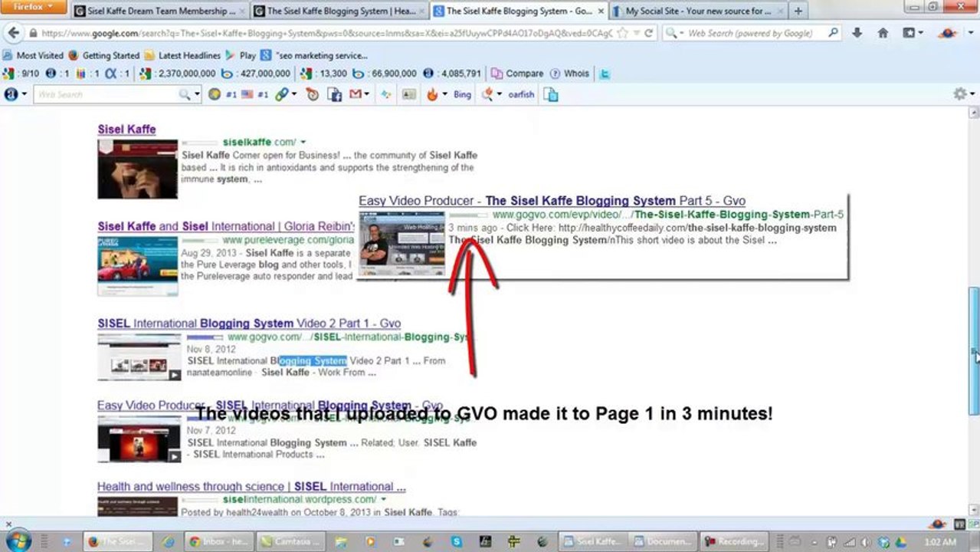This screenshot has height=552, width=980.
Task: Click the oarfish toolbar button
Action: pyautogui.click(x=521, y=94)
